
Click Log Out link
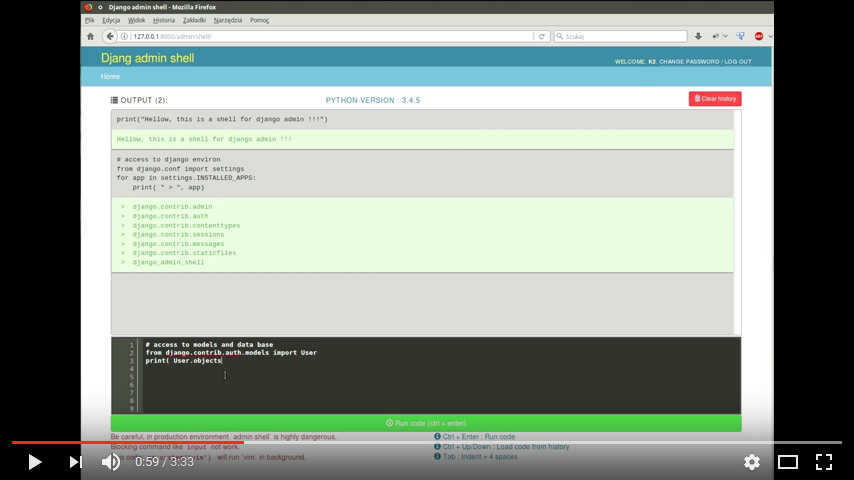click(738, 62)
